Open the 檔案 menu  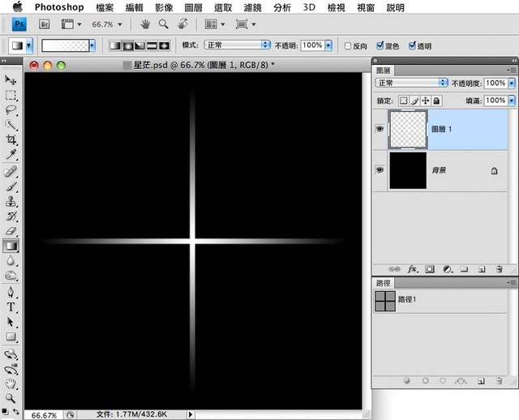[x=105, y=7]
